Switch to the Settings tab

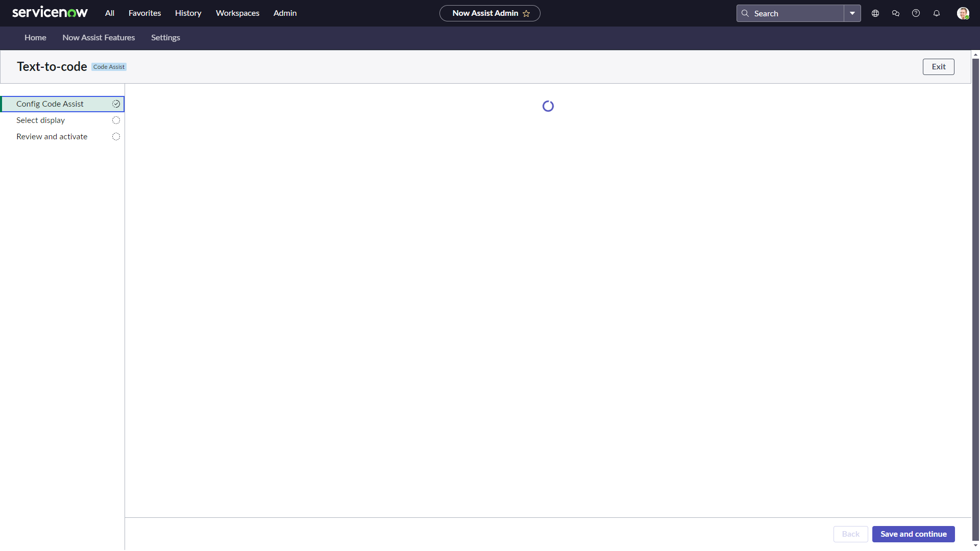[165, 37]
